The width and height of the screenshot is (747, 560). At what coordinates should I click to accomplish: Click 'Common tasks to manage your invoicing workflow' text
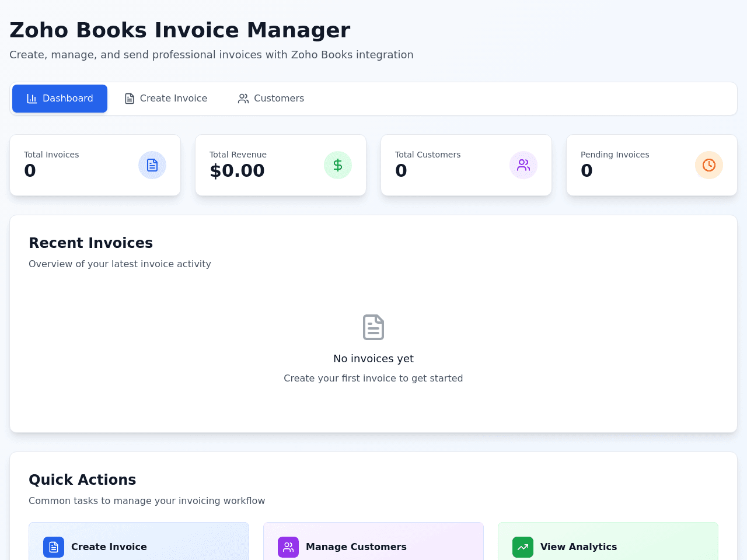point(147,501)
